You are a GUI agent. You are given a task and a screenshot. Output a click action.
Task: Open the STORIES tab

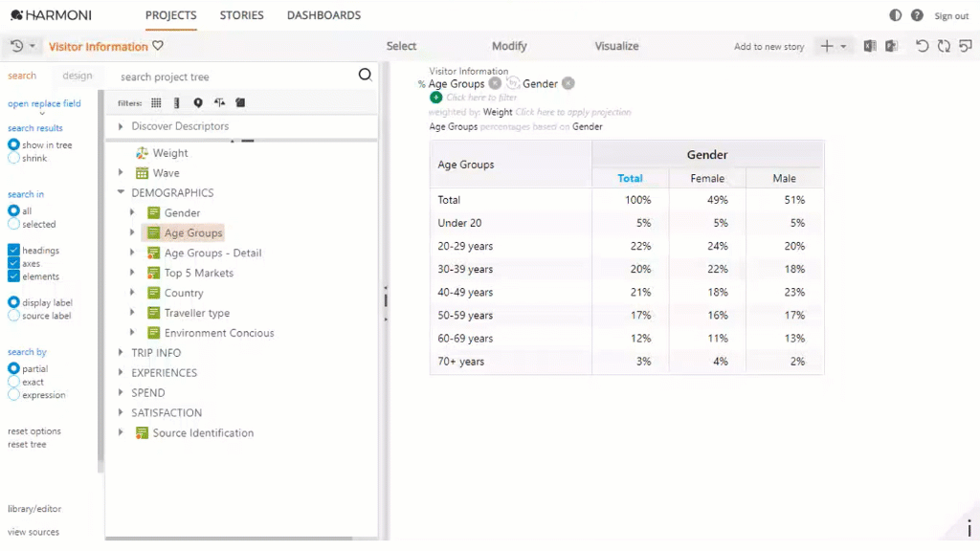coord(241,15)
